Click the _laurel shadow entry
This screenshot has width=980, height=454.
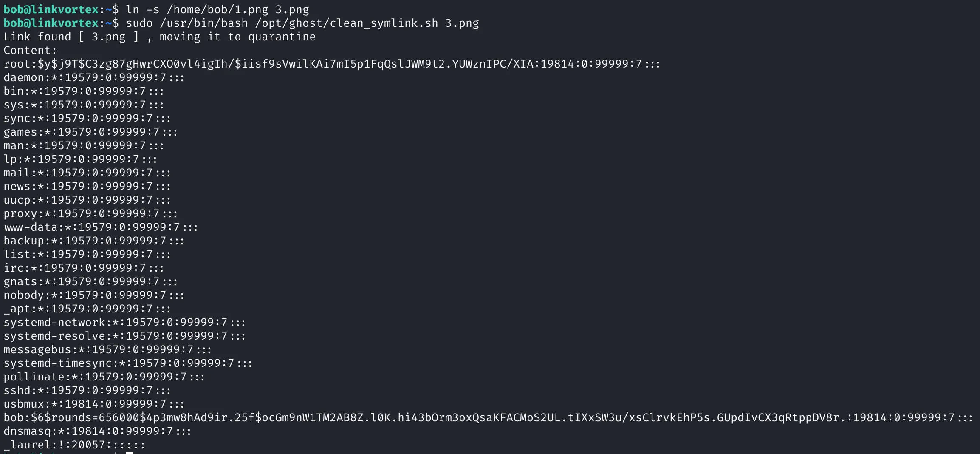74,445
